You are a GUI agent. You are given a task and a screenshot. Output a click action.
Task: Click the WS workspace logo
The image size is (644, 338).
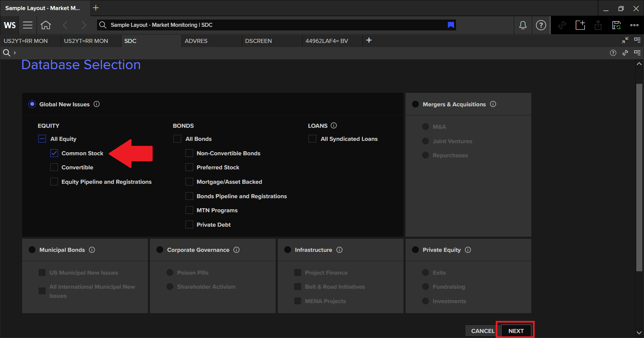pyautogui.click(x=10, y=25)
